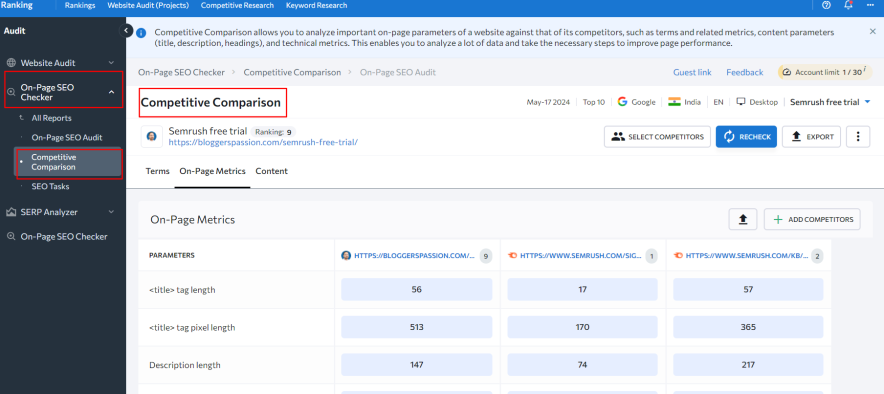This screenshot has height=394, width=884.
Task: Open the Feedback link
Action: coord(745,72)
